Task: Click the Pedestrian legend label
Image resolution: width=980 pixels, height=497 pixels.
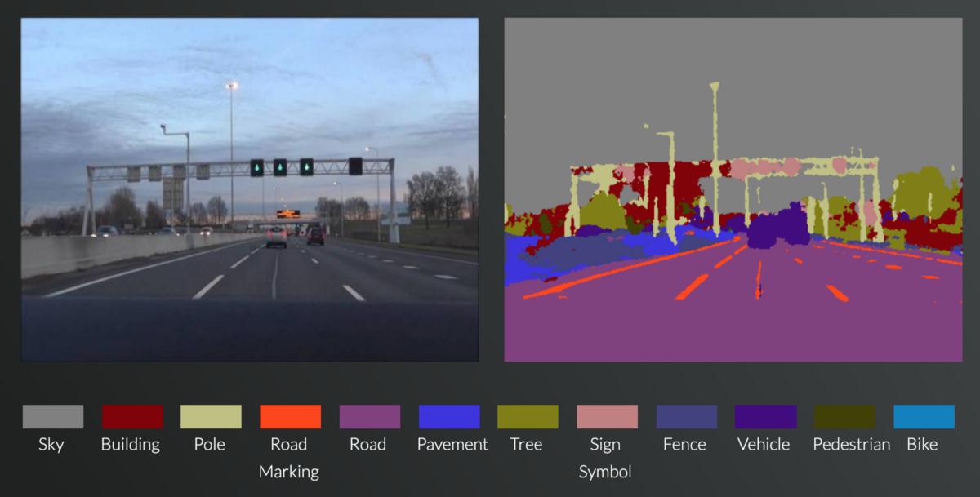Action: coord(852,445)
